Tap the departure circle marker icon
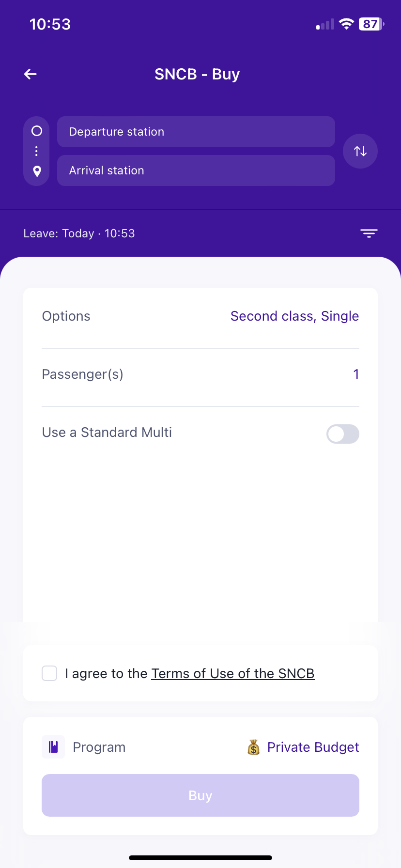Viewport: 401px width, 868px height. point(37,131)
